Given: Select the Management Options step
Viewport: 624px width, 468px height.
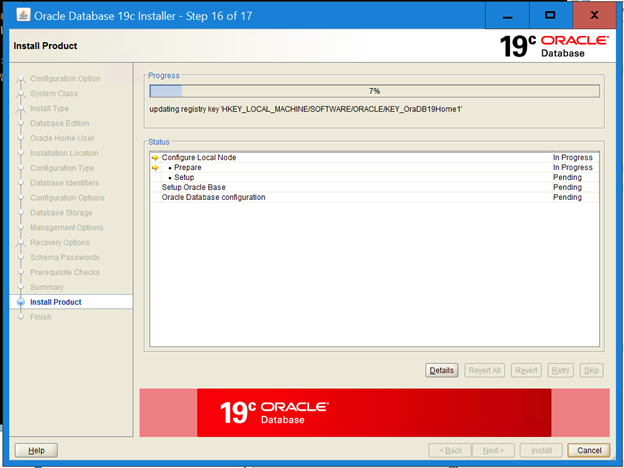Looking at the screenshot, I should pyautogui.click(x=66, y=228).
